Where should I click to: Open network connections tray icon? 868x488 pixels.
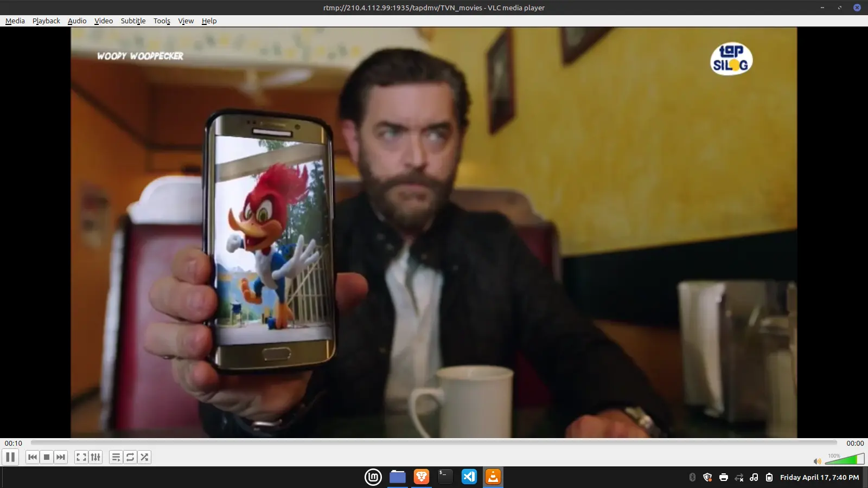coord(739,477)
